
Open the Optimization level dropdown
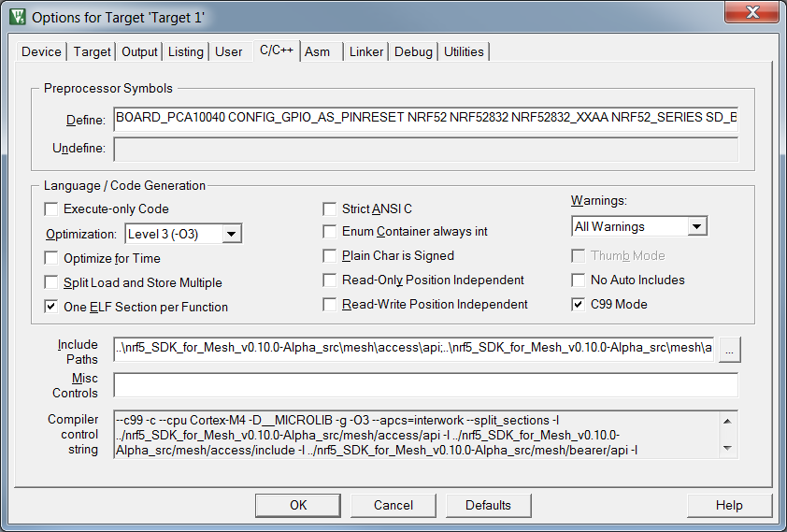coord(232,234)
